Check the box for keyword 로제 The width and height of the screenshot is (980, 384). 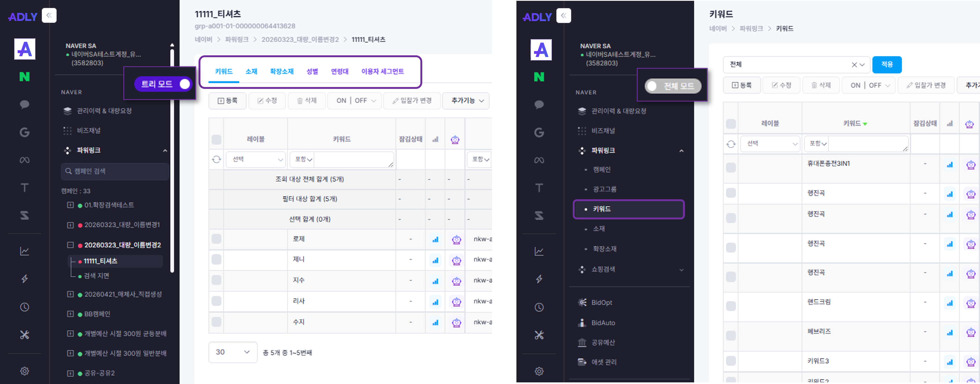216,239
